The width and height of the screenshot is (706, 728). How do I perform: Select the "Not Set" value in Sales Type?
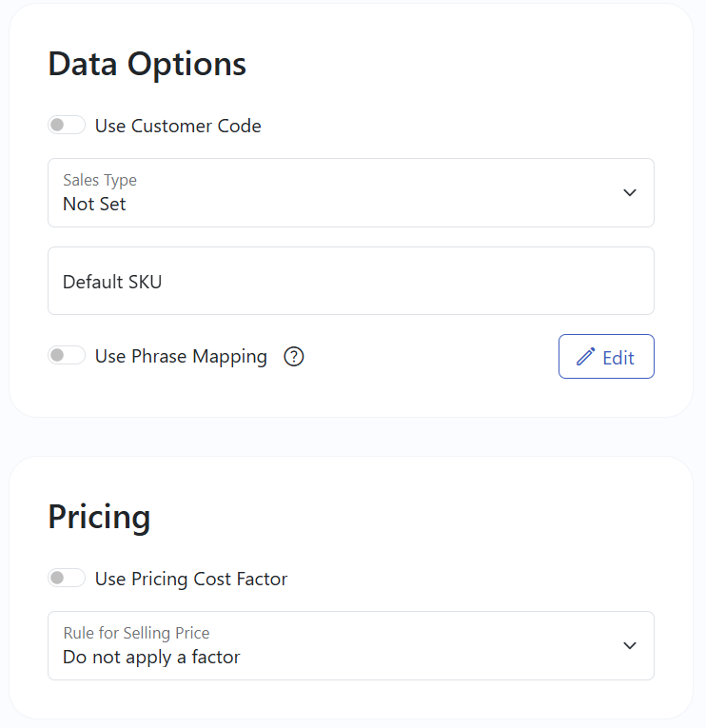pyautogui.click(x=94, y=205)
